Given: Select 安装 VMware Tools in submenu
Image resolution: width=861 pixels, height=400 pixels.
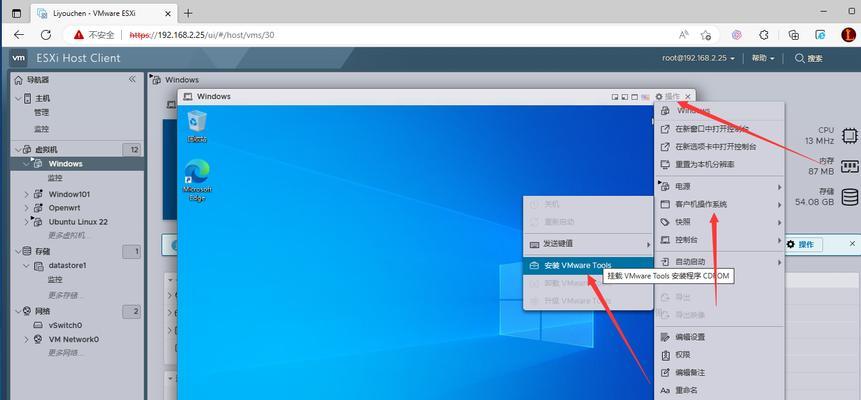Looking at the screenshot, I should point(588,265).
